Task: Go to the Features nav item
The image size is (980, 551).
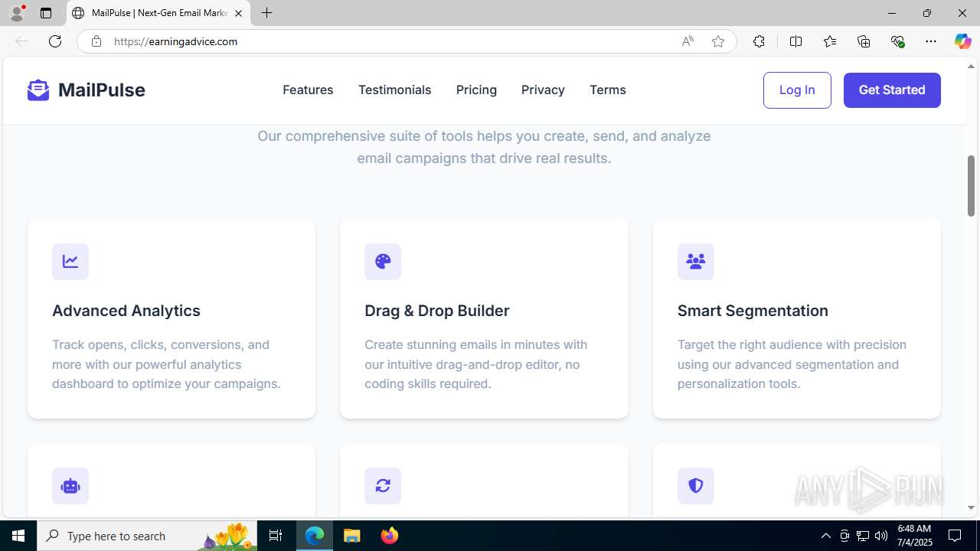Action: click(x=308, y=90)
